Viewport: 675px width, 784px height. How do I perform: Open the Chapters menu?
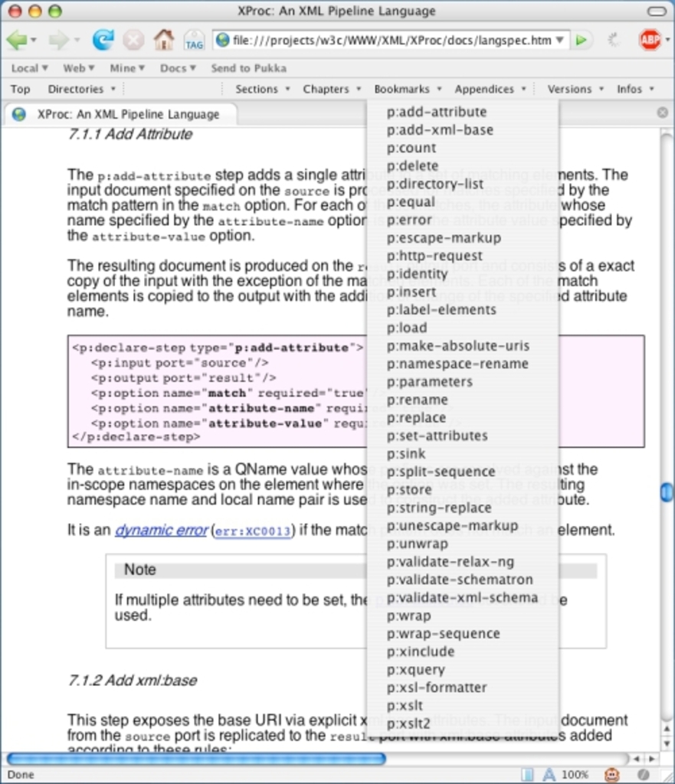point(332,89)
